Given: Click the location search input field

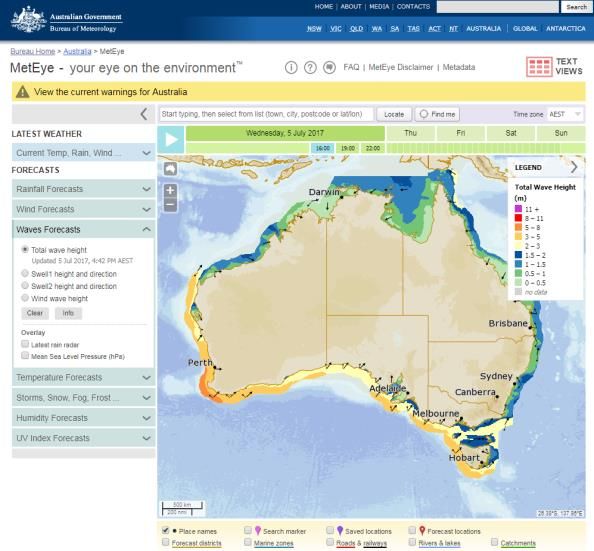Looking at the screenshot, I should point(266,114).
